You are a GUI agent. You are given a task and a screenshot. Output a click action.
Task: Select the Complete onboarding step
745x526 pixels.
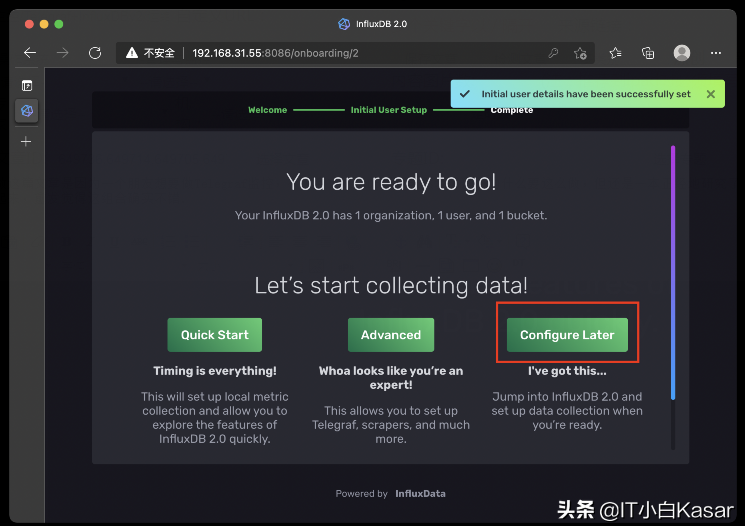512,111
